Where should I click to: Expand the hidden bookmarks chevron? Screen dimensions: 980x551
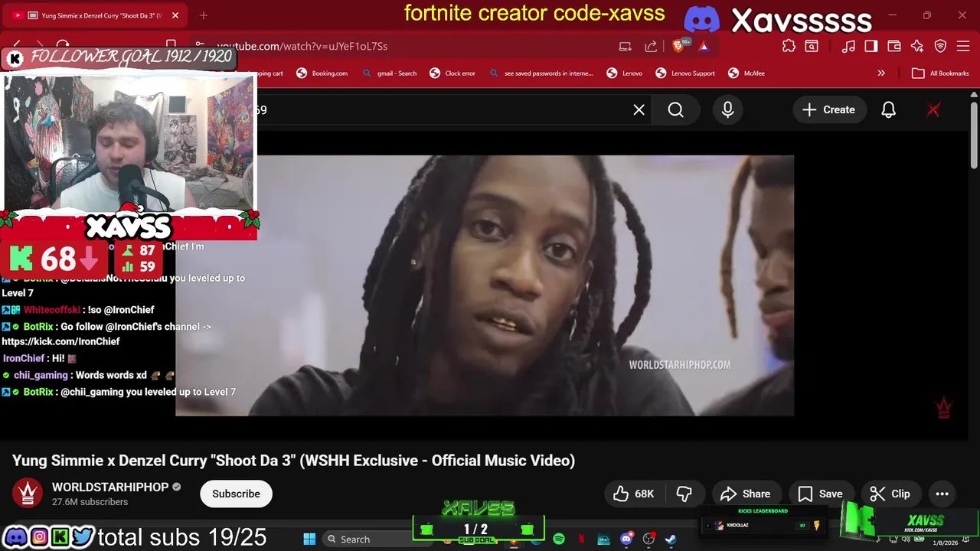click(881, 73)
